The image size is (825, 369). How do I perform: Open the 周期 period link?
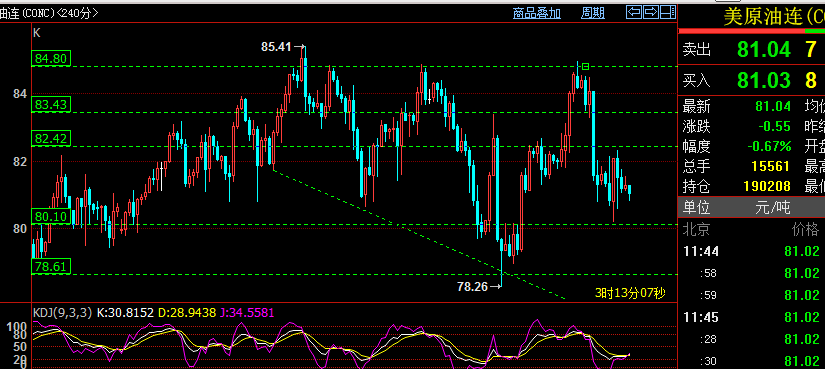592,13
